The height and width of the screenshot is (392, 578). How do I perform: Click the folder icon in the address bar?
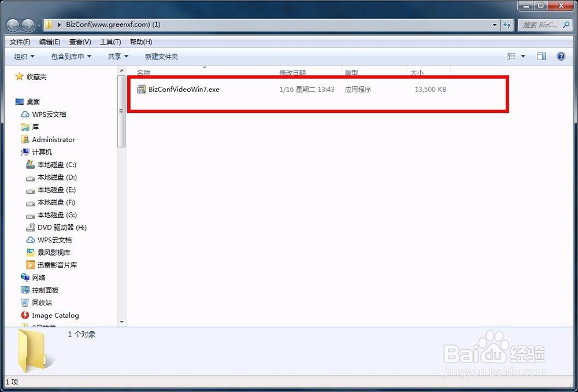tap(49, 25)
